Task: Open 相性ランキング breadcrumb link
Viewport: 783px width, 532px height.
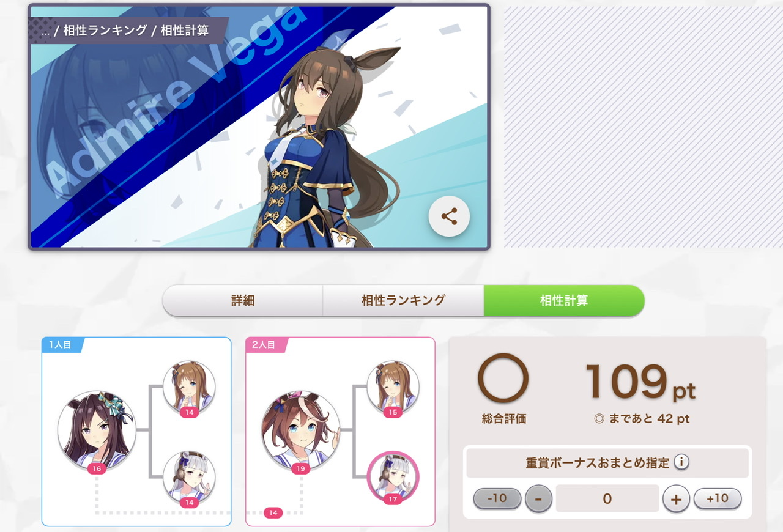Action: (105, 31)
